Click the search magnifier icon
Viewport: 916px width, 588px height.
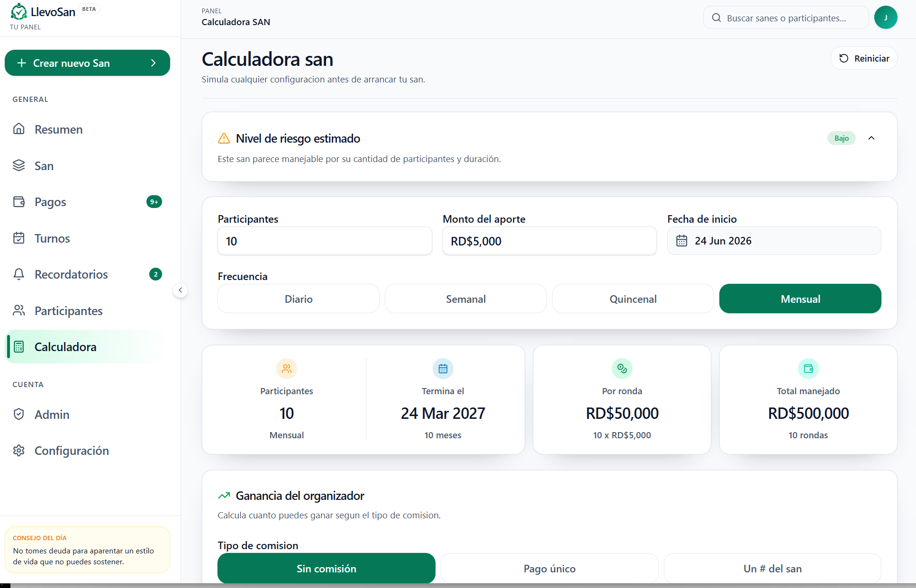pyautogui.click(x=716, y=18)
